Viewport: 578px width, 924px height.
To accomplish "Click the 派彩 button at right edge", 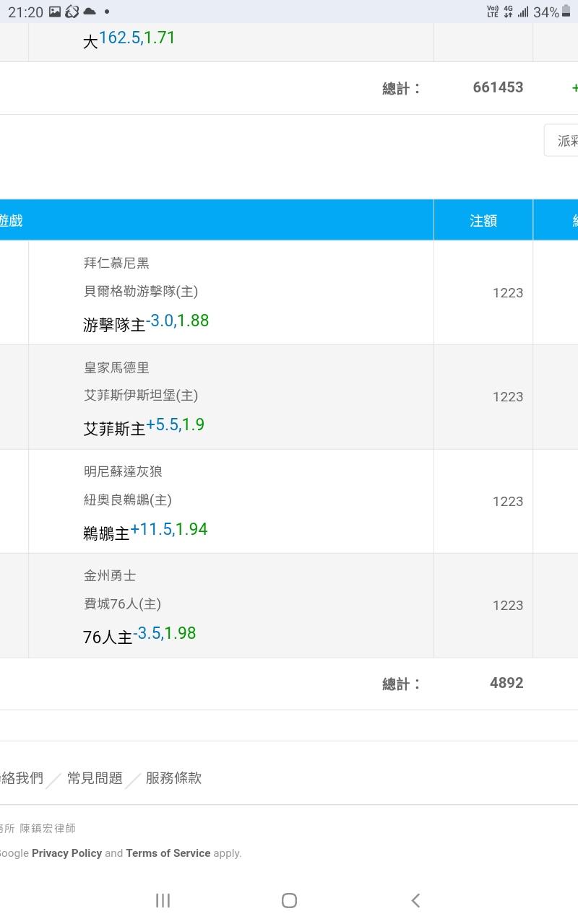I will pyautogui.click(x=564, y=141).
